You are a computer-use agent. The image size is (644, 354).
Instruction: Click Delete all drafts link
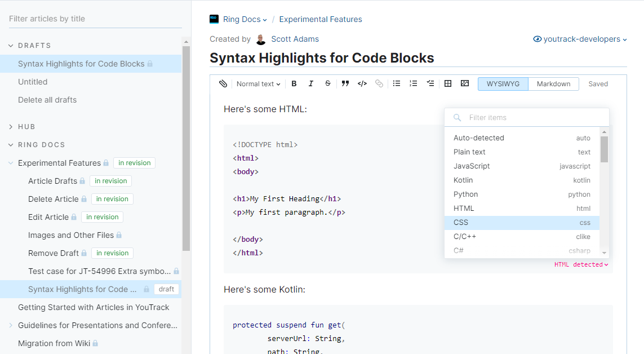tap(47, 100)
